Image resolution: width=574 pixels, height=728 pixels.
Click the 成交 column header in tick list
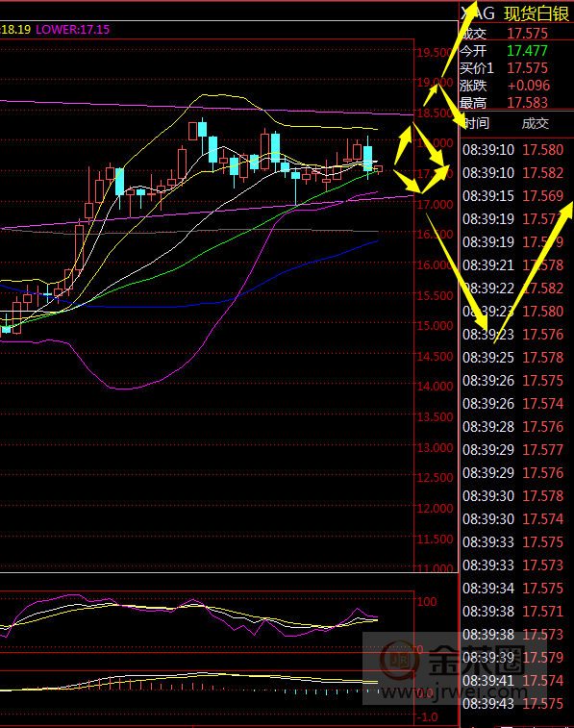pyautogui.click(x=535, y=123)
